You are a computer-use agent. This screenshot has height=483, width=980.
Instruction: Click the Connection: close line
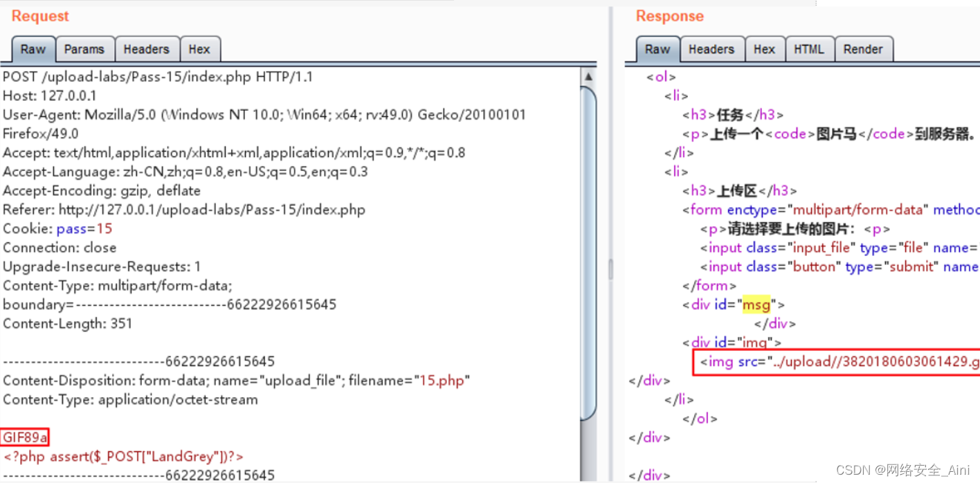(x=60, y=247)
